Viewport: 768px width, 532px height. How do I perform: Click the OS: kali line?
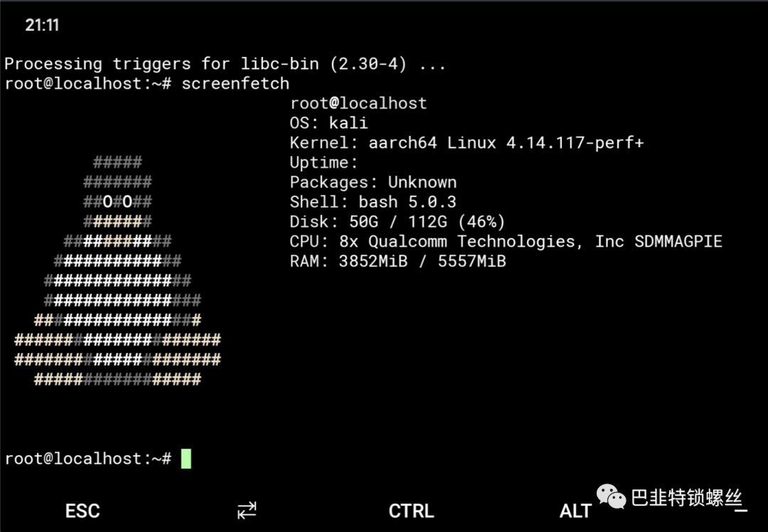point(329,123)
